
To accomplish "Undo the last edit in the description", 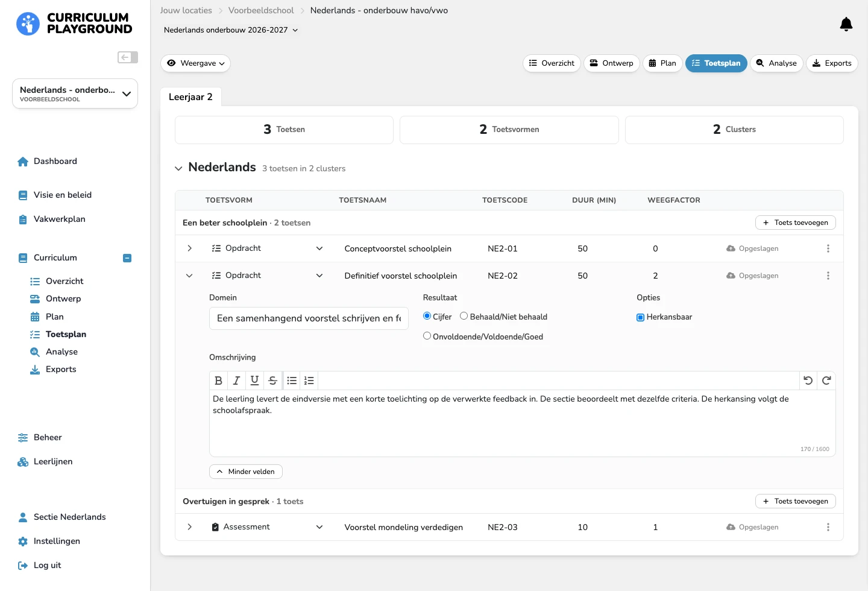I will 808,381.
